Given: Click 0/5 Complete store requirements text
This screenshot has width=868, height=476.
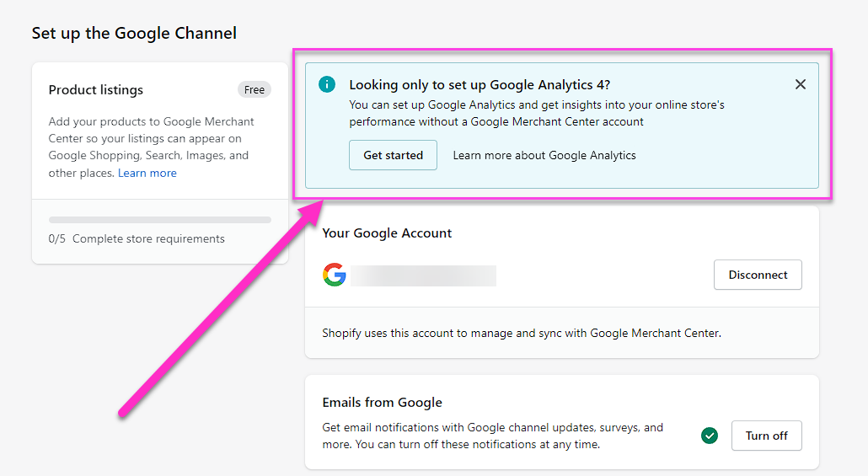Looking at the screenshot, I should click(137, 238).
